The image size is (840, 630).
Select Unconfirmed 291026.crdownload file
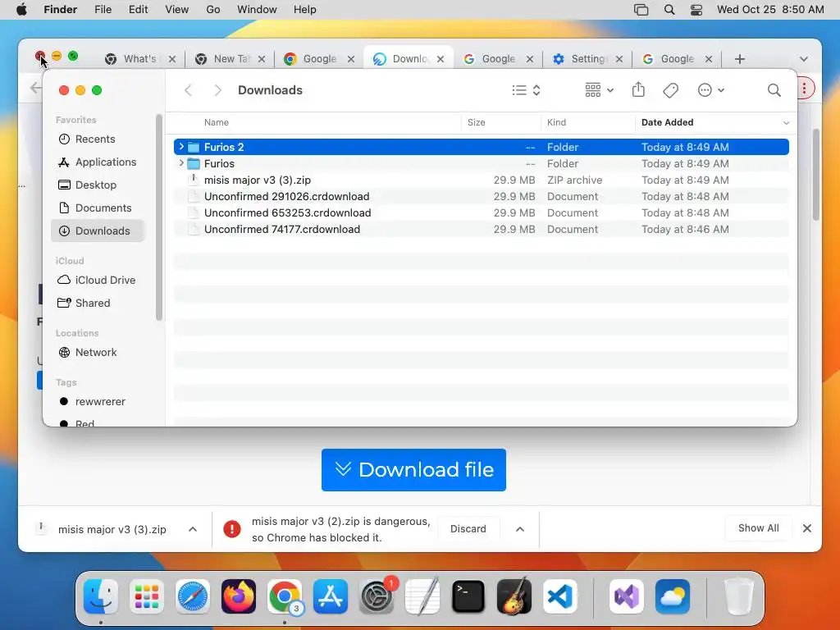481,197
